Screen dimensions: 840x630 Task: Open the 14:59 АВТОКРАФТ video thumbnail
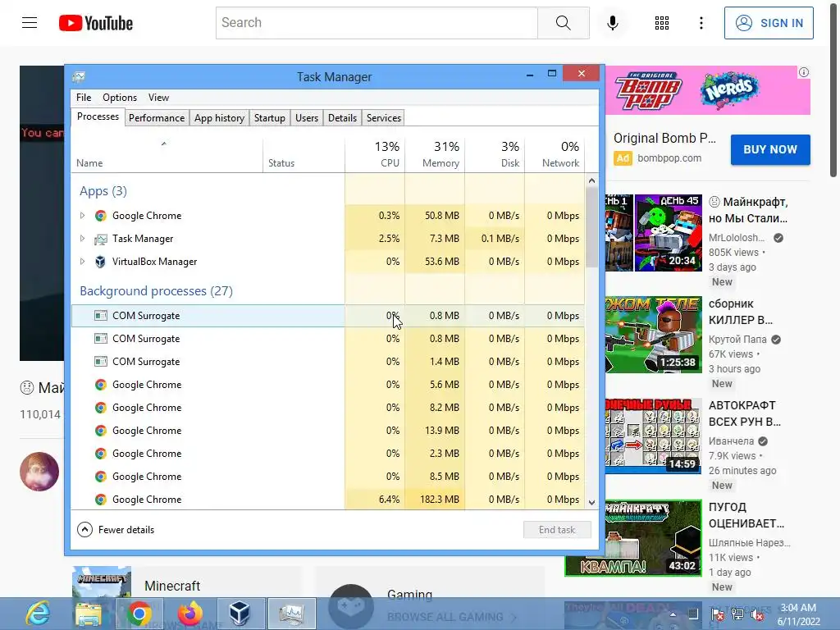tap(654, 436)
